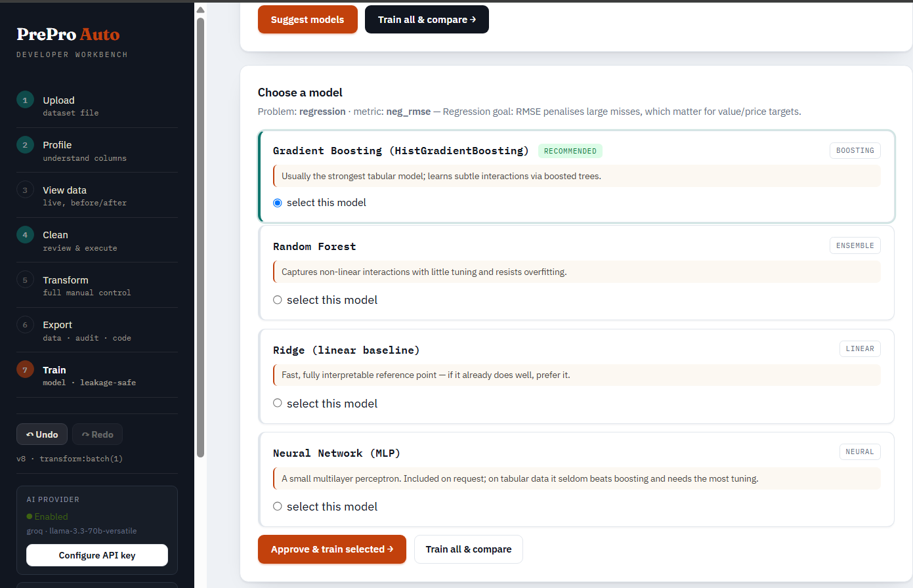Click the 'AI PROVIDER' label

point(53,499)
